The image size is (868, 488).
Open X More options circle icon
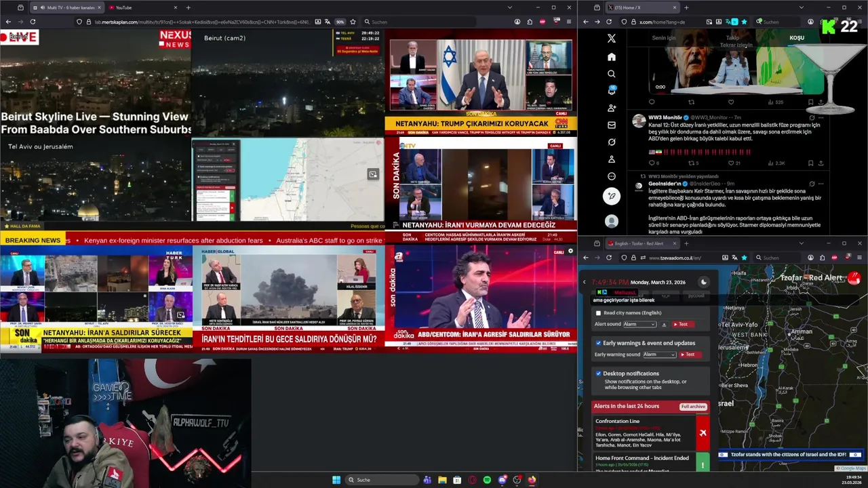[x=612, y=176]
